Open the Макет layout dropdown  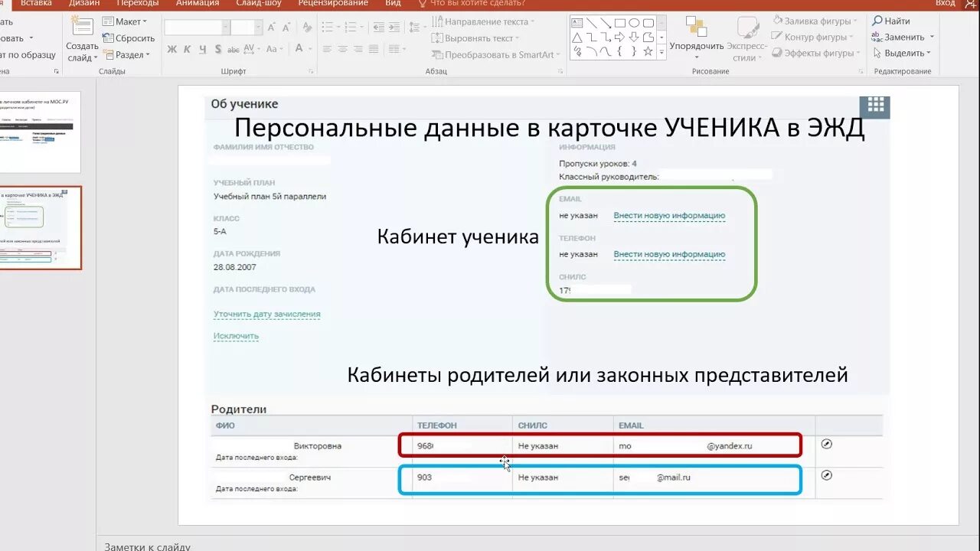pos(124,21)
